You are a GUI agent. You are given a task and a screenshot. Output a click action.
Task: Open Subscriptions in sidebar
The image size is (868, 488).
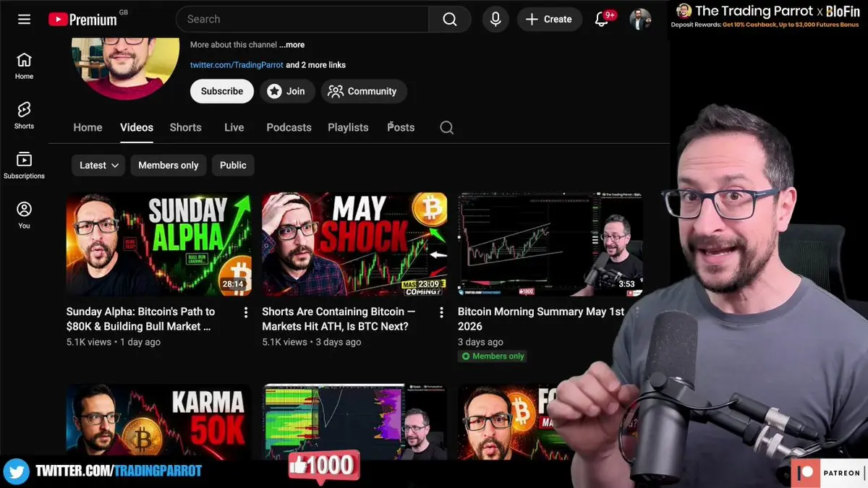(24, 166)
